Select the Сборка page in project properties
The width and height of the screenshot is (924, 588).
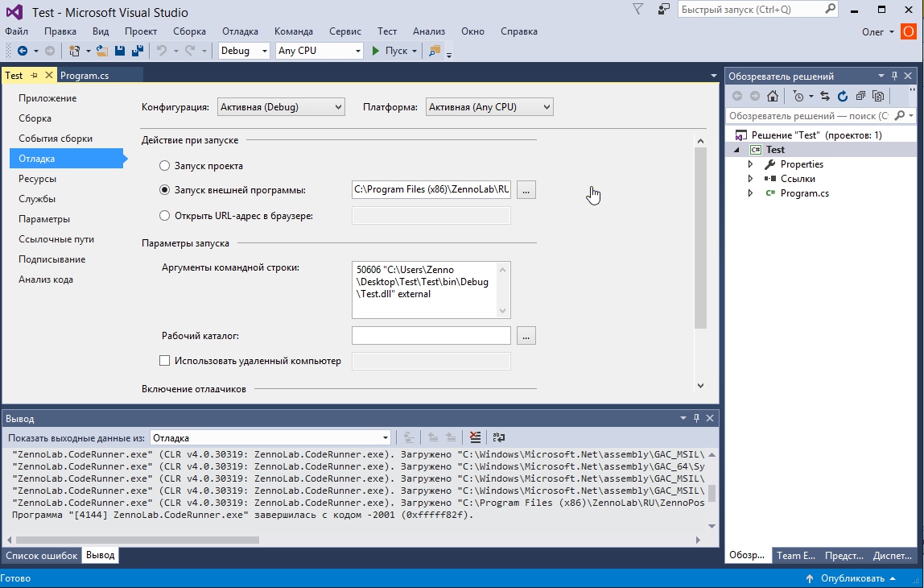tap(35, 118)
